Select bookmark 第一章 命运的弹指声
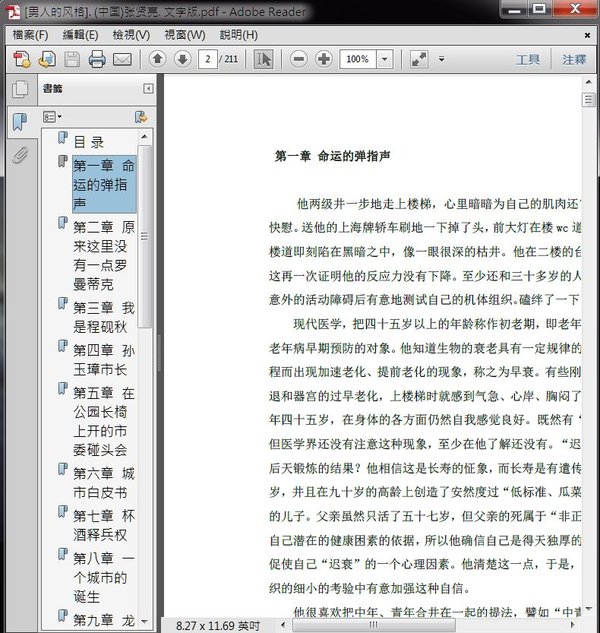Image resolution: width=600 pixels, height=633 pixels. 104,184
